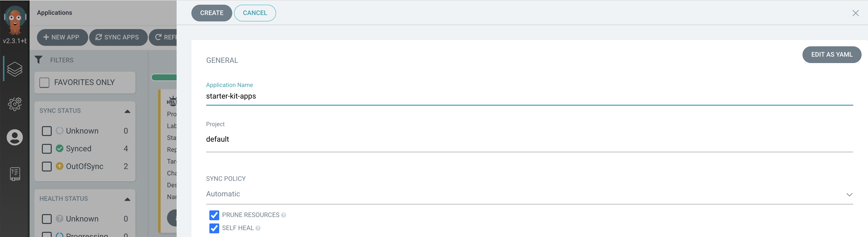
Task: Click the Cancel button
Action: [255, 13]
